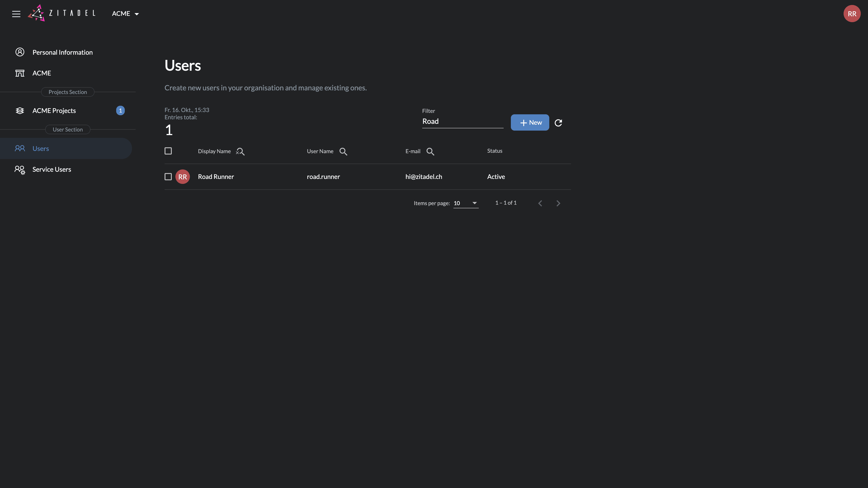Click the Filter input field

point(462,122)
